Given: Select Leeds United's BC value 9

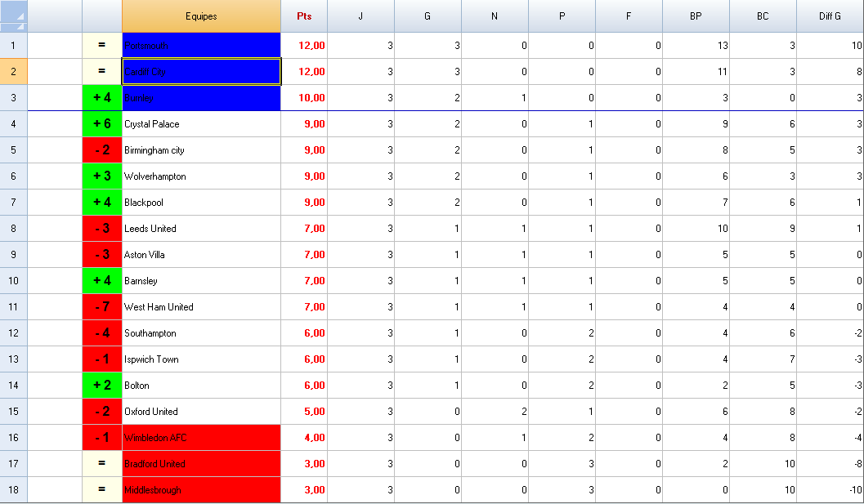Looking at the screenshot, I should point(763,229).
